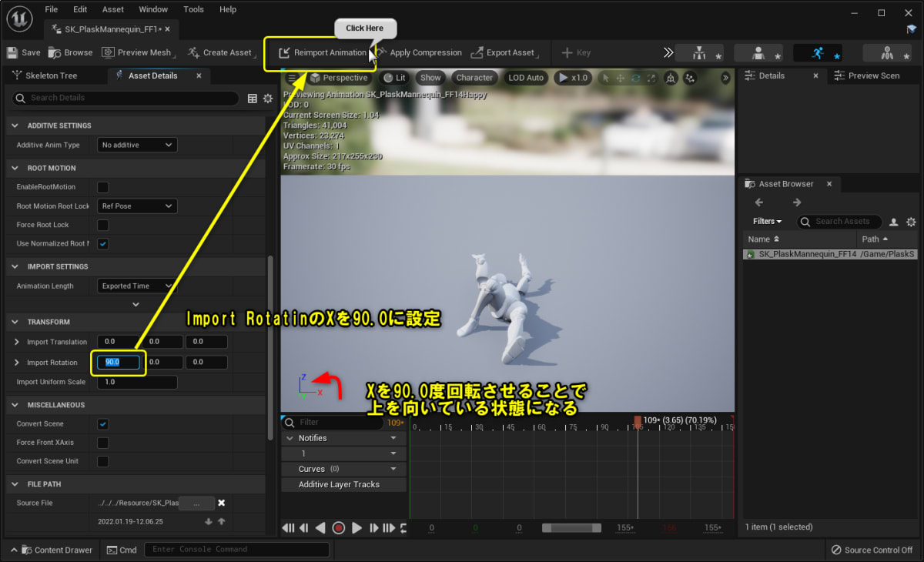Switch to the Skeleton Tree tab
Viewport: 924px width, 562px height.
click(x=51, y=75)
